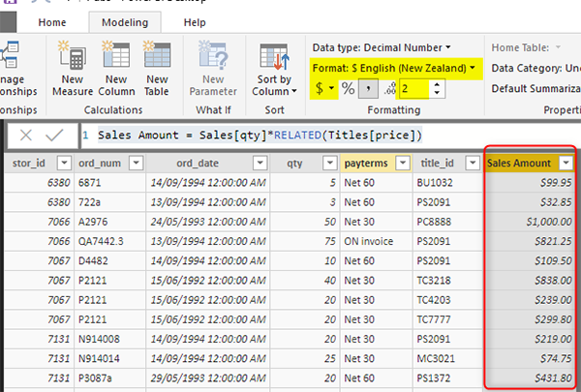This screenshot has height=392, width=581.
Task: Toggle the thousands separator comma button
Action: [x=369, y=89]
